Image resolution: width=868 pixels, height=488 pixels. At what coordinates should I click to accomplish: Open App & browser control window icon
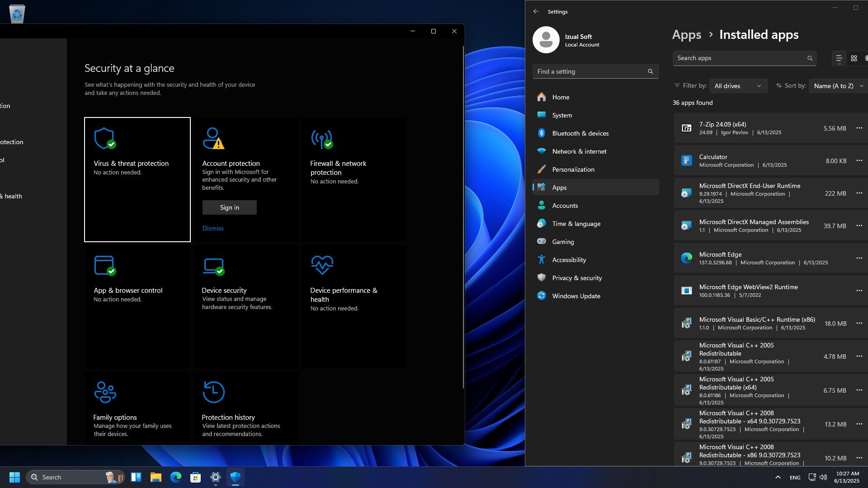[x=105, y=265]
